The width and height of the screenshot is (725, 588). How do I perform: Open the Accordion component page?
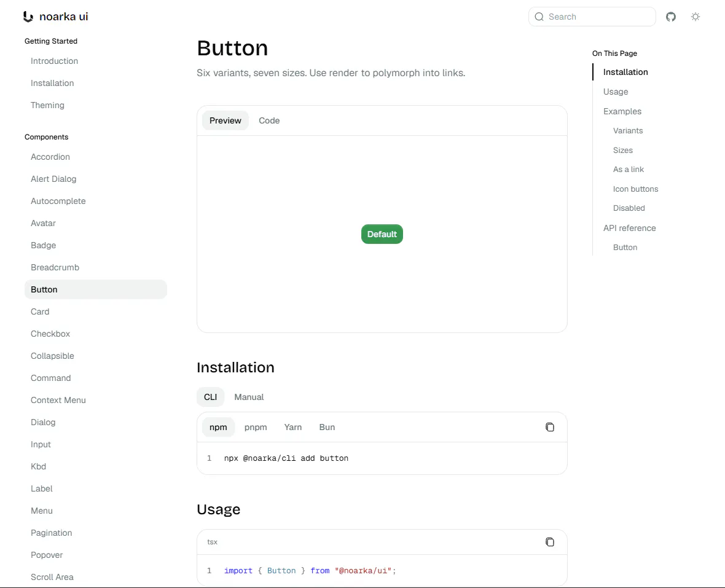50,157
